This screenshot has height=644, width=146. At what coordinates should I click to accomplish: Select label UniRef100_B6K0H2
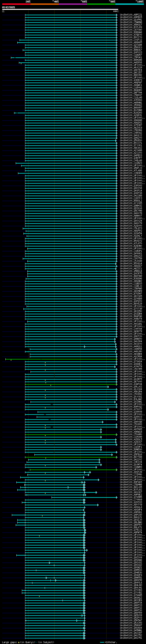[131, 75]
